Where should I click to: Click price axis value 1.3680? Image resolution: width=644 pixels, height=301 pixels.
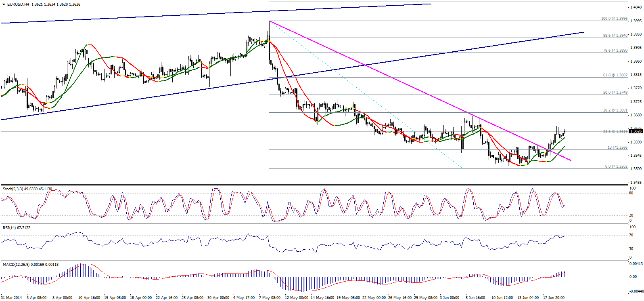pyautogui.click(x=636, y=115)
